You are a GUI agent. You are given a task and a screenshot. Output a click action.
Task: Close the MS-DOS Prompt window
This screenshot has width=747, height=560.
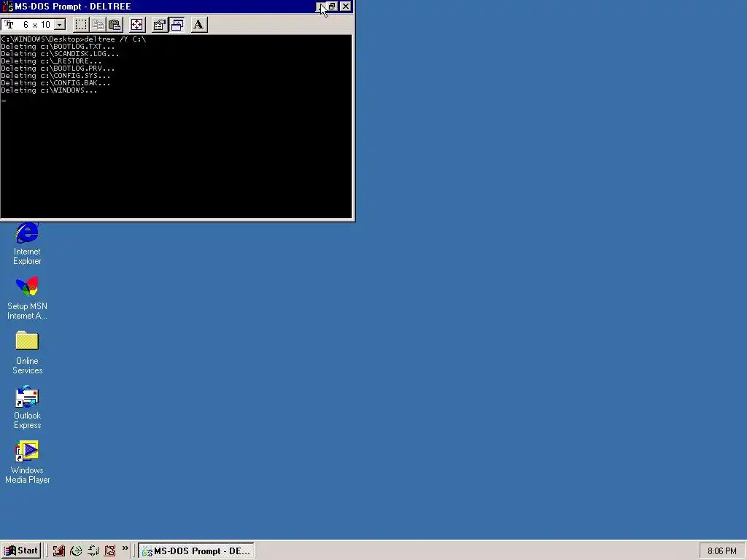(x=346, y=6)
